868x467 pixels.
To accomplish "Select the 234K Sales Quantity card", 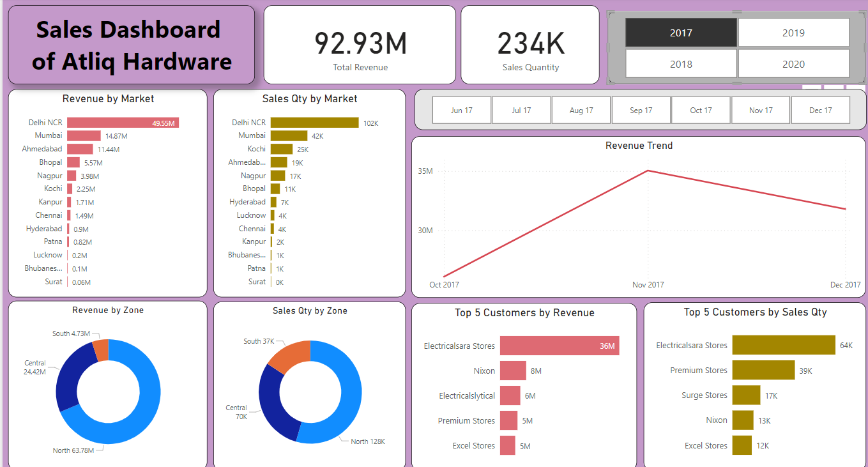I will [x=530, y=45].
